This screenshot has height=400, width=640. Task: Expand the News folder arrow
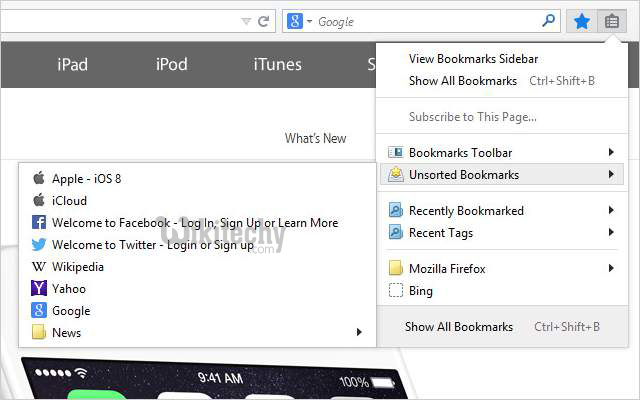pyautogui.click(x=359, y=332)
